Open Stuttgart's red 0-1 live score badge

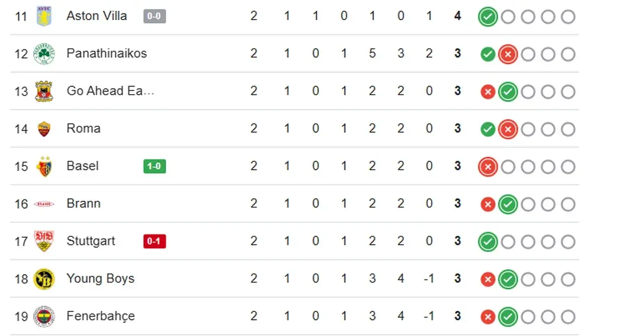coord(154,241)
